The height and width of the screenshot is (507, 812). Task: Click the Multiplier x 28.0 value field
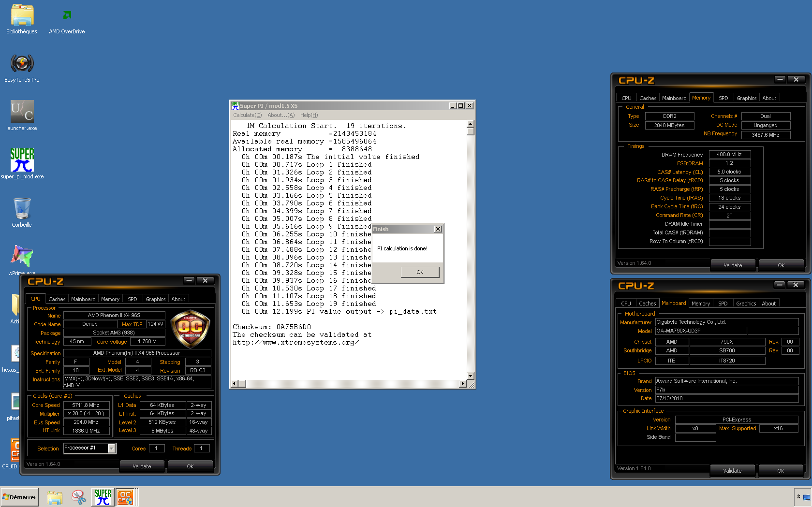point(86,414)
